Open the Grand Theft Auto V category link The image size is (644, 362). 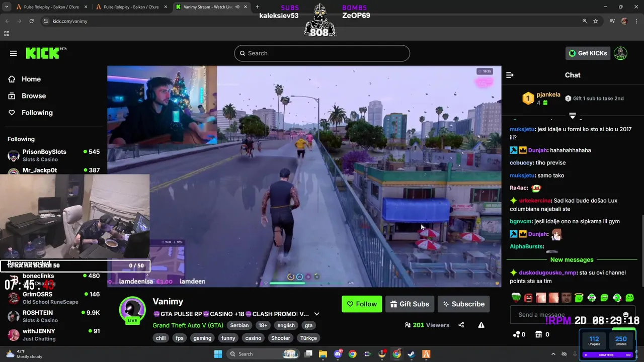(x=188, y=325)
